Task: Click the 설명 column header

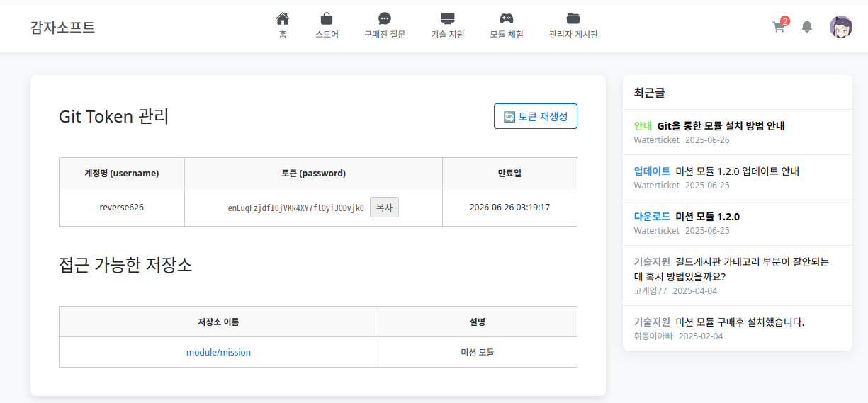Action: 478,322
